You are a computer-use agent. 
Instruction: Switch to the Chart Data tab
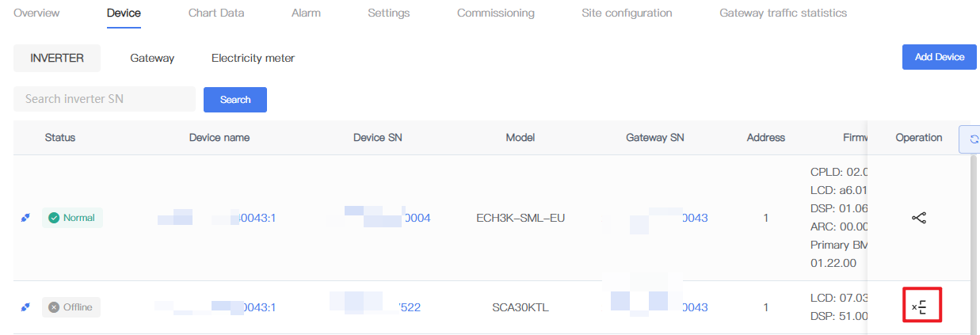point(216,13)
